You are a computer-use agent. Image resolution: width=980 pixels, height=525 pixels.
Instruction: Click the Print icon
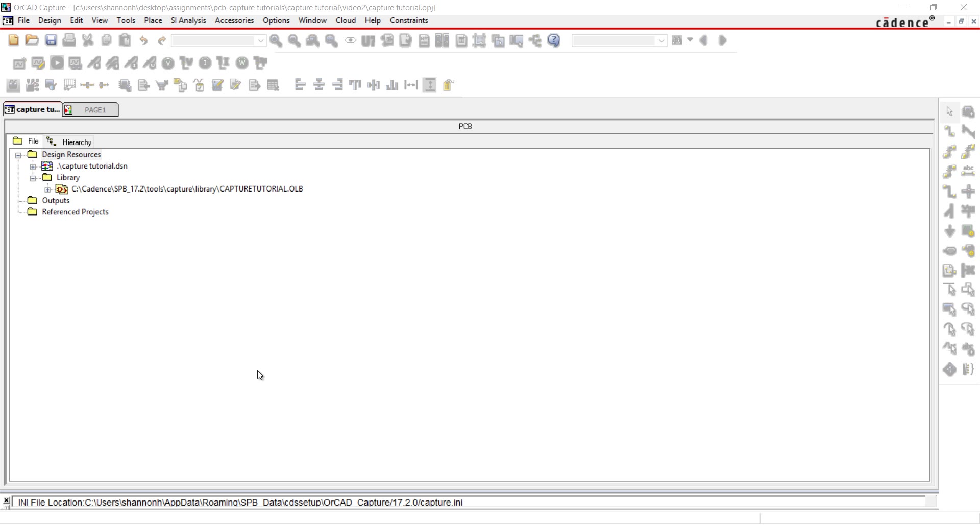(69, 40)
